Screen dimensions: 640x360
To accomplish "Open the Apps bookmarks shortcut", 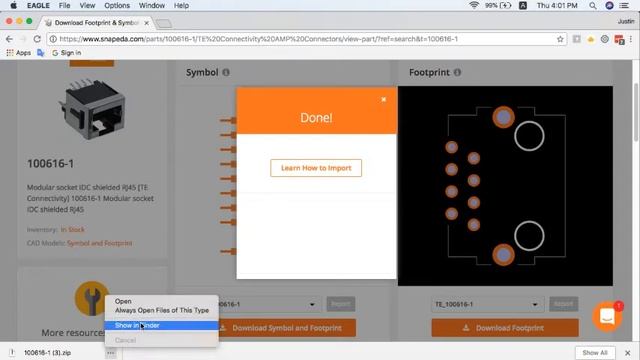I will [x=18, y=53].
